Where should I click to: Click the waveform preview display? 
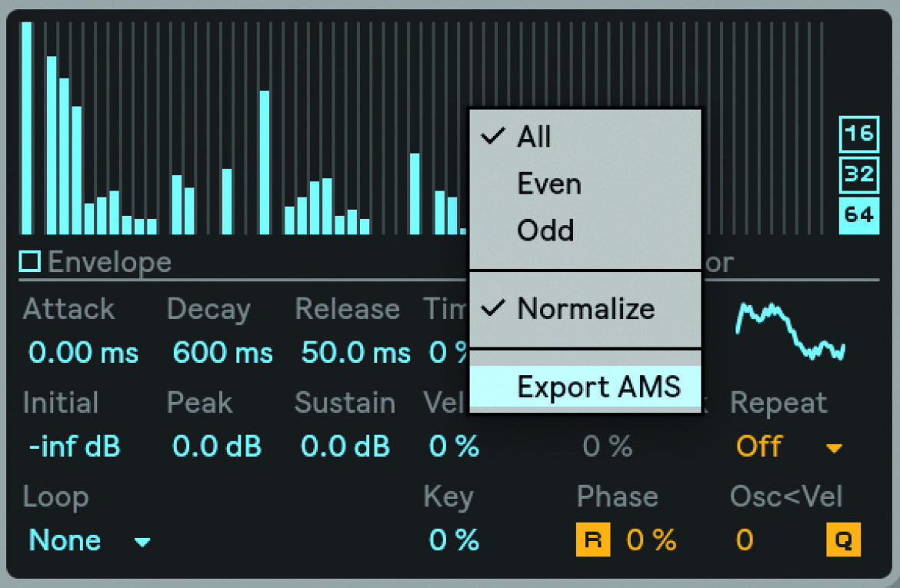coord(790,331)
